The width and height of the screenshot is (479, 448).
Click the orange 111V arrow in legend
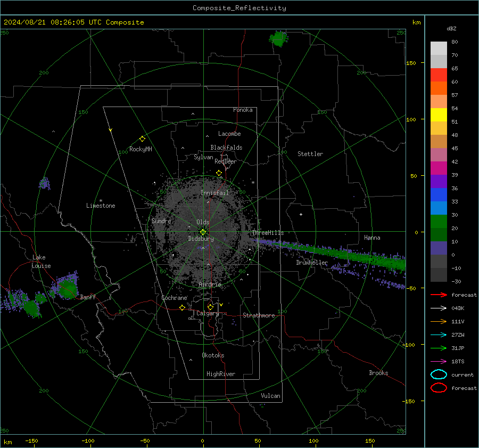click(439, 321)
